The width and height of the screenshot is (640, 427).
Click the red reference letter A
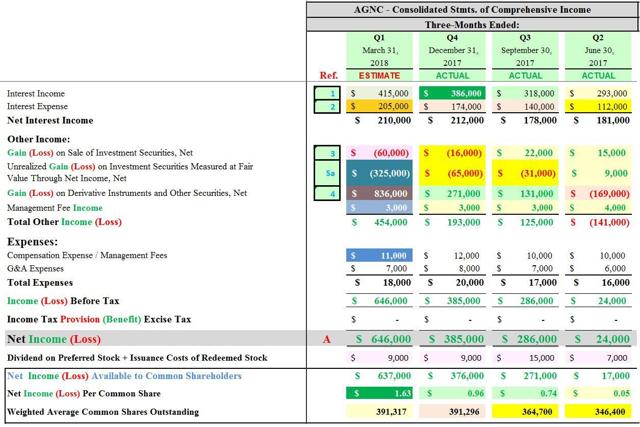coord(327,339)
